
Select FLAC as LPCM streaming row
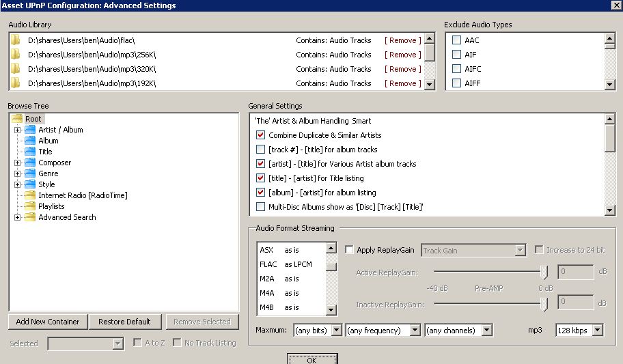tap(291, 264)
